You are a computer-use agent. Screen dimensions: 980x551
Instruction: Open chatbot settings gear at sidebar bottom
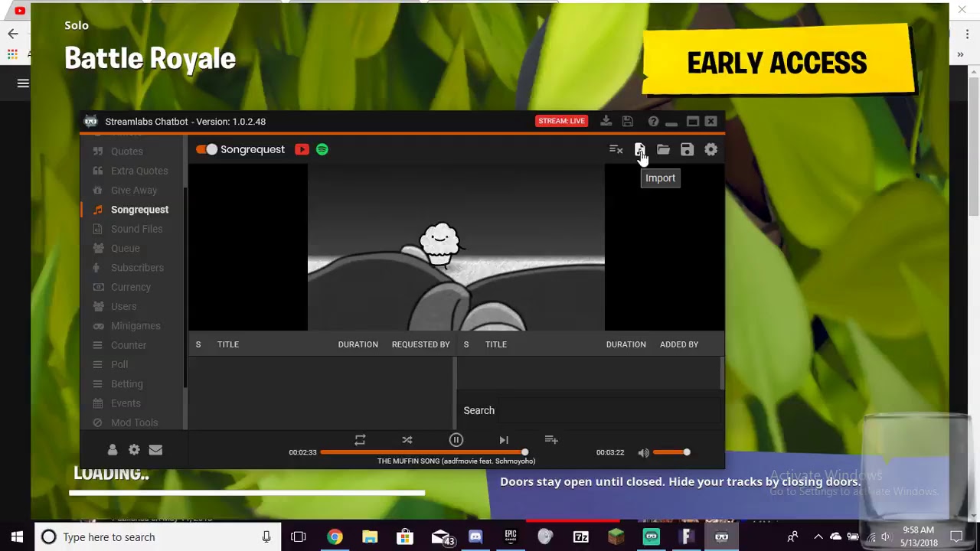[x=134, y=450]
